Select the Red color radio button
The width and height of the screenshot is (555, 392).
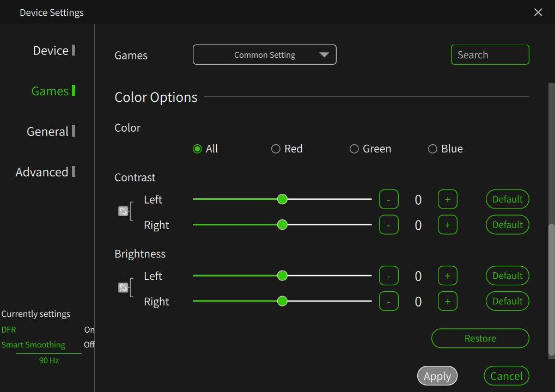[276, 149]
